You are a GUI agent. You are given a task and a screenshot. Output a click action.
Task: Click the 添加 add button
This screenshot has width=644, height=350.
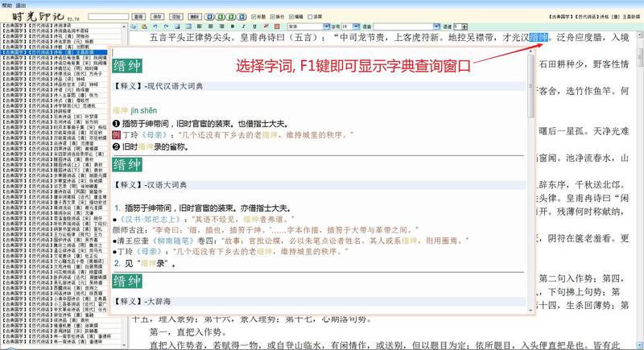(176, 17)
